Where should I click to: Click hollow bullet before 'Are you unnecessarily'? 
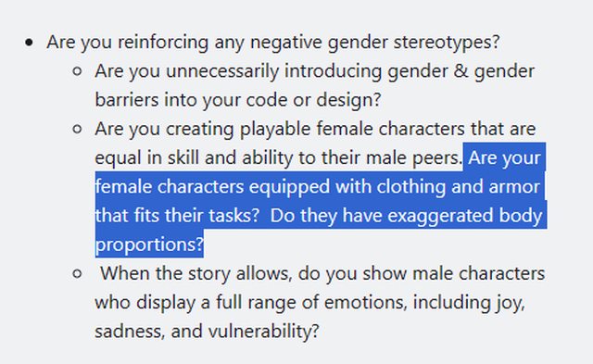[77, 71]
